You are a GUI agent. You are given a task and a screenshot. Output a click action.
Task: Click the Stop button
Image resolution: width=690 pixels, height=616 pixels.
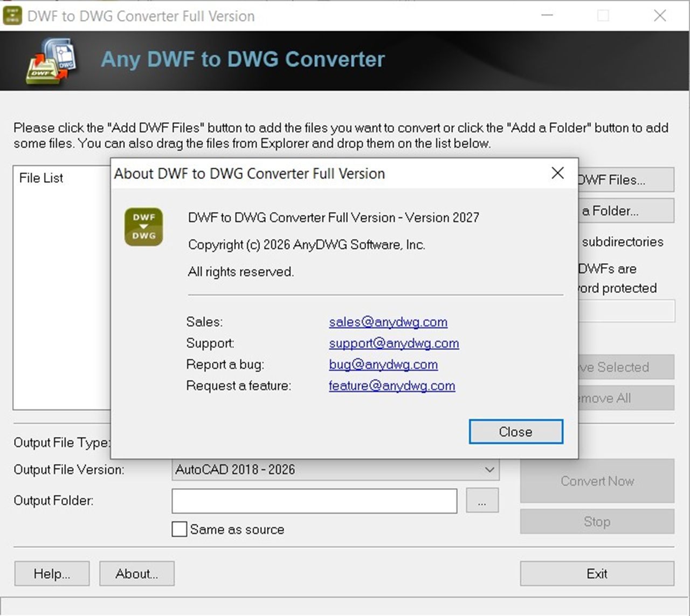point(597,522)
